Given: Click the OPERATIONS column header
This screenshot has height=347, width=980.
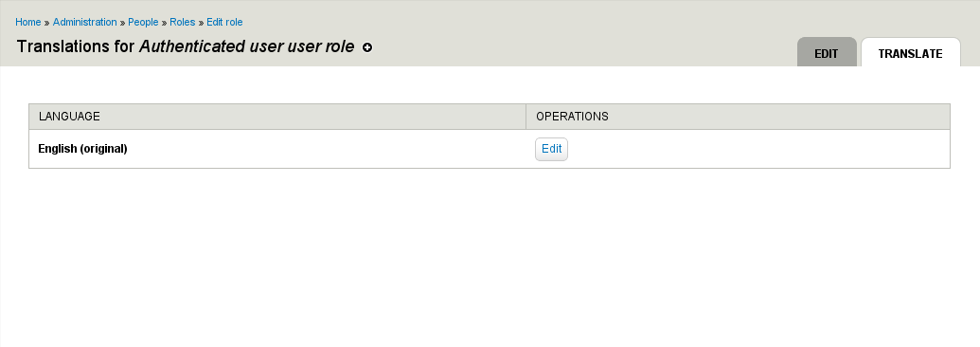Looking at the screenshot, I should tap(573, 117).
